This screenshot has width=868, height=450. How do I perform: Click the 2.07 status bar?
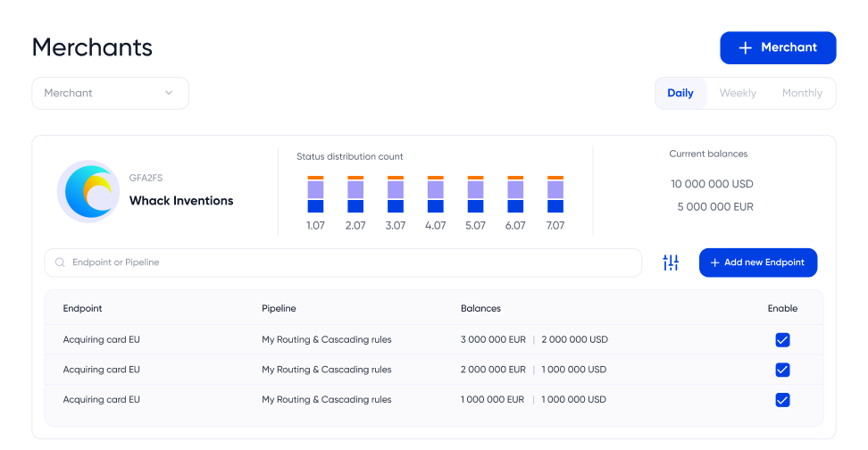(x=355, y=195)
